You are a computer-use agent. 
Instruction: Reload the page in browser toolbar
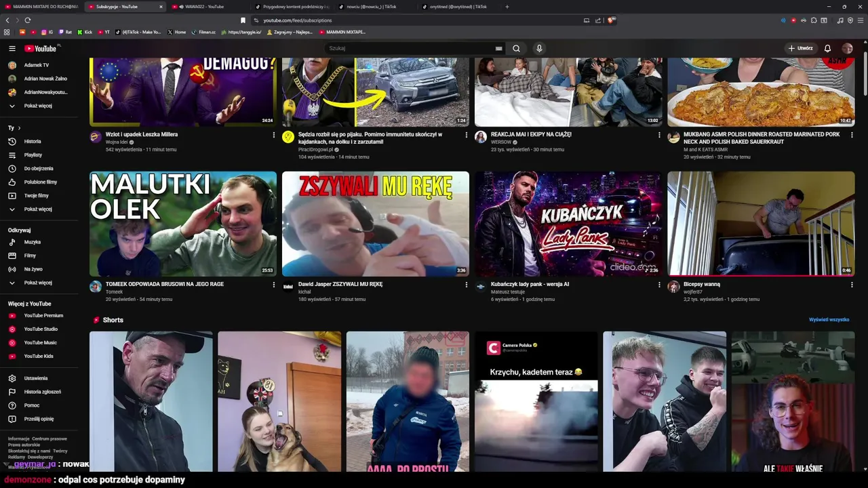tap(28, 20)
